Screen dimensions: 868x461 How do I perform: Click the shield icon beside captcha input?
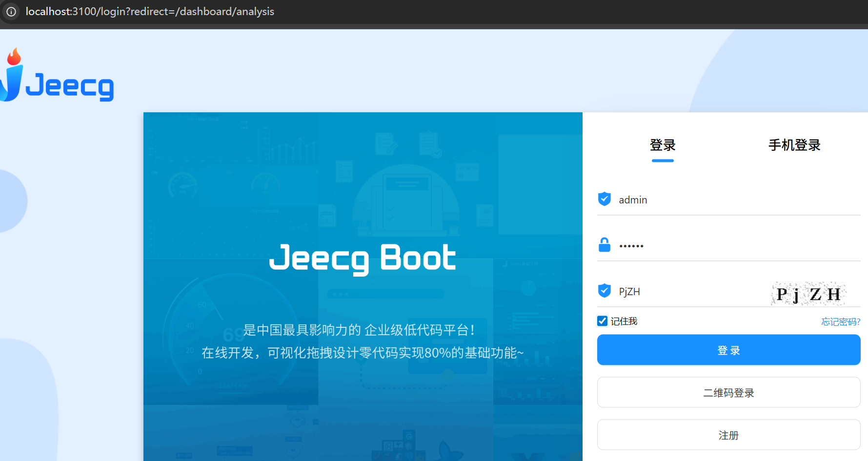(605, 291)
